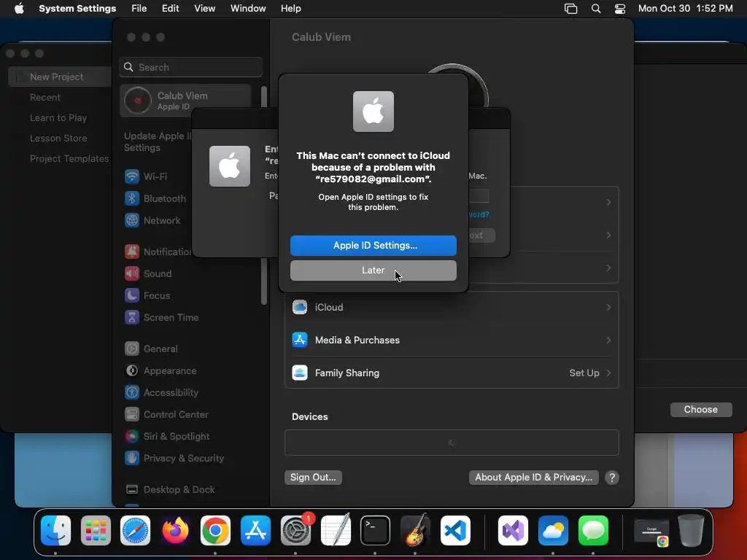Click the date and time in menu bar
This screenshot has width=747, height=560.
pos(686,9)
